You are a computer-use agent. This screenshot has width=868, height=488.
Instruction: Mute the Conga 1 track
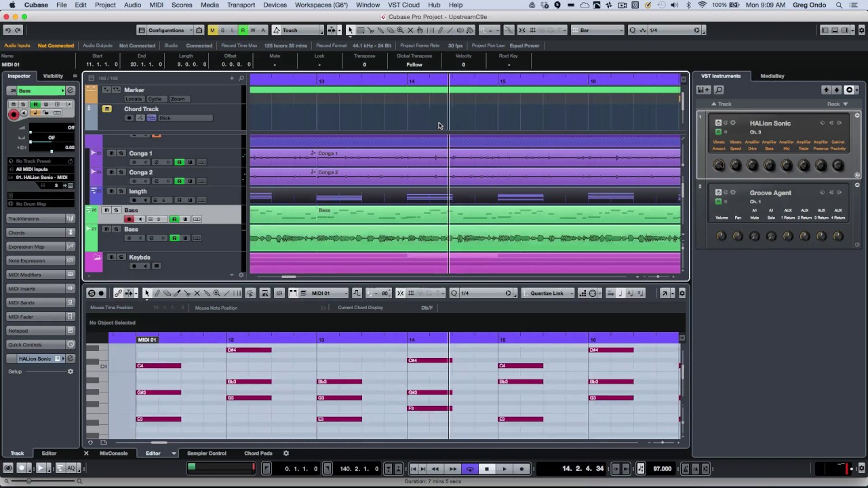(111, 153)
